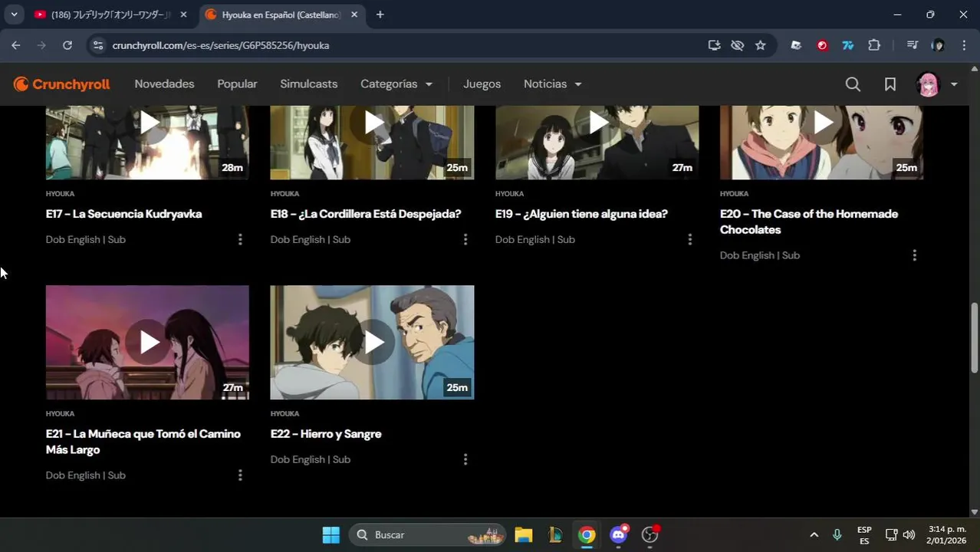Click the install app icon in address bar
The image size is (980, 552).
[714, 45]
